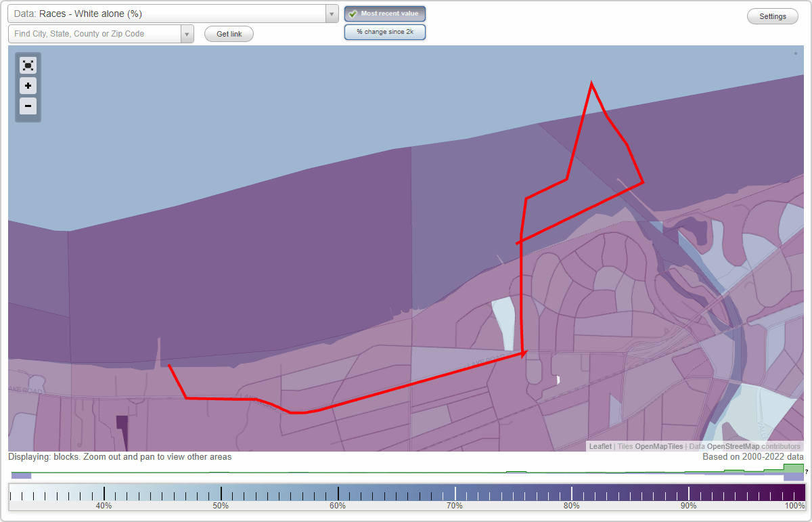Expand the city search dropdown arrow
Image resolution: width=812 pixels, height=522 pixels.
pos(187,34)
